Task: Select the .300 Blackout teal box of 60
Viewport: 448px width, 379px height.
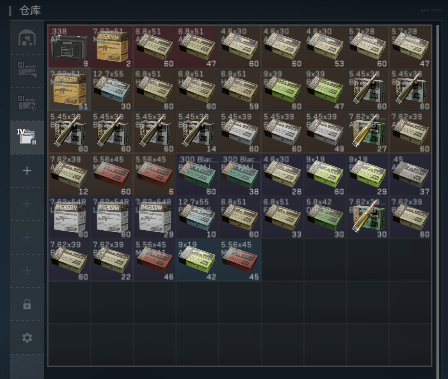Action: [197, 174]
